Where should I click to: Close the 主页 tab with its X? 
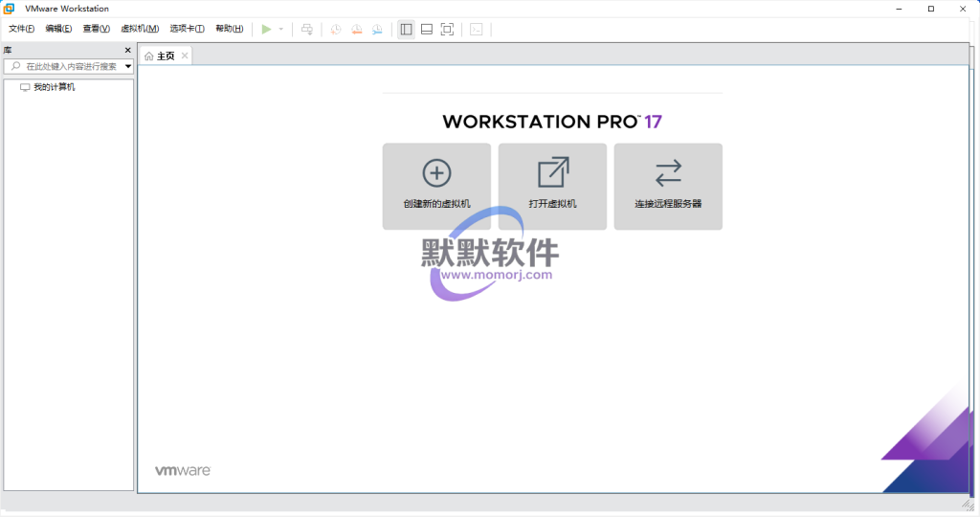(x=185, y=56)
